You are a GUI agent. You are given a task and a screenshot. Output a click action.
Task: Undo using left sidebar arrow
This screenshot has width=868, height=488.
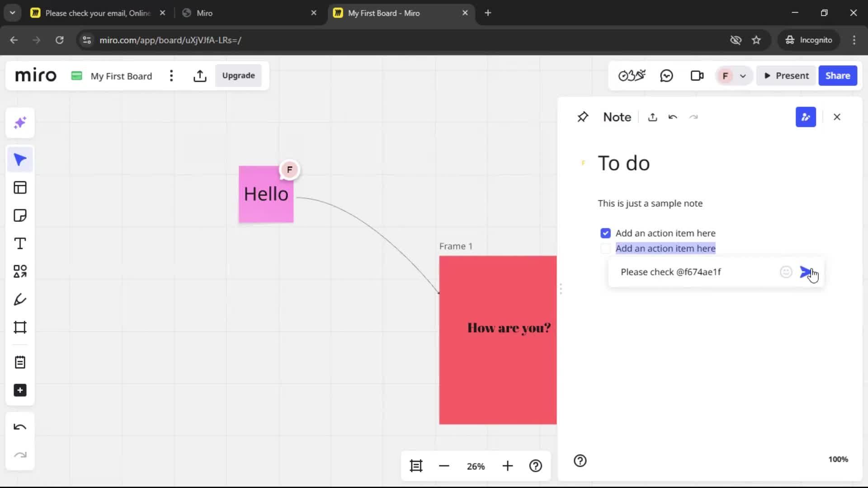coord(20,427)
